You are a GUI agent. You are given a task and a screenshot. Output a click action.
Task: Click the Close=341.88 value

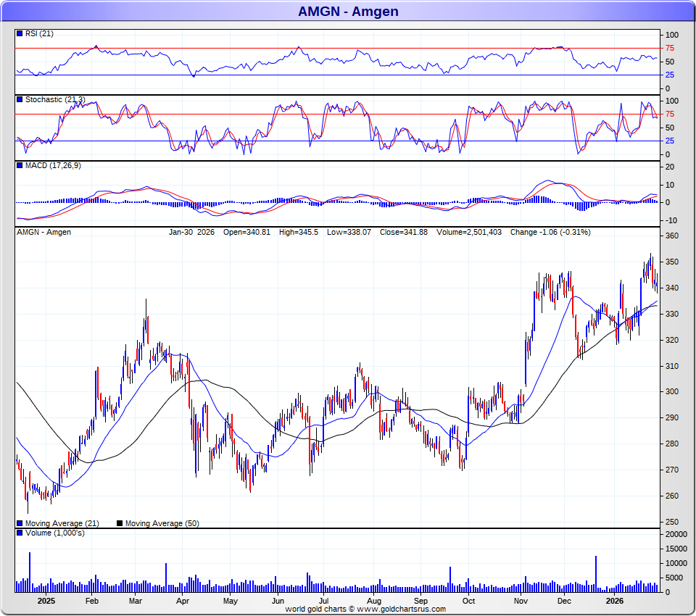click(404, 232)
